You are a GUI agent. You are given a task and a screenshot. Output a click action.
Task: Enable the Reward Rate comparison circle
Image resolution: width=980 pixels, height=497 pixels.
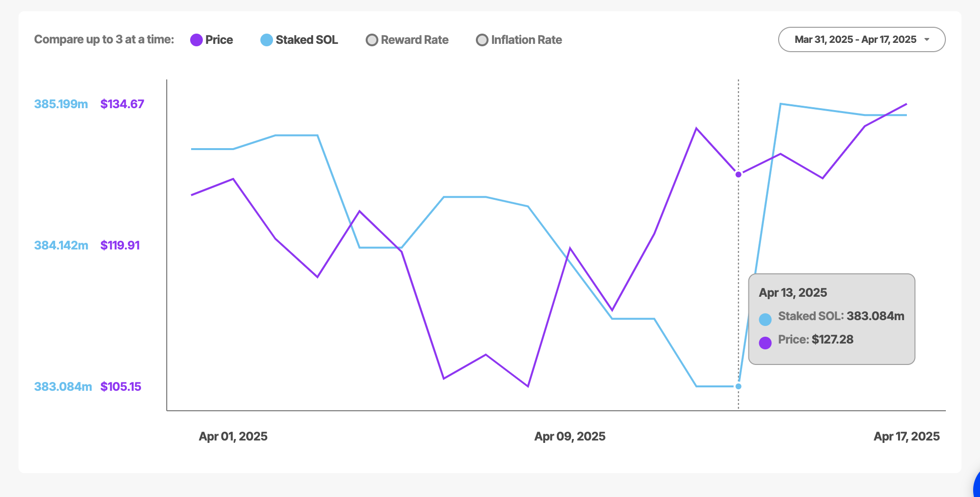(x=372, y=40)
